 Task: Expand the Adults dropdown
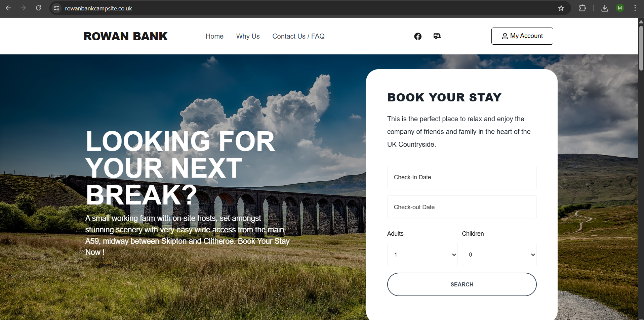pos(422,255)
